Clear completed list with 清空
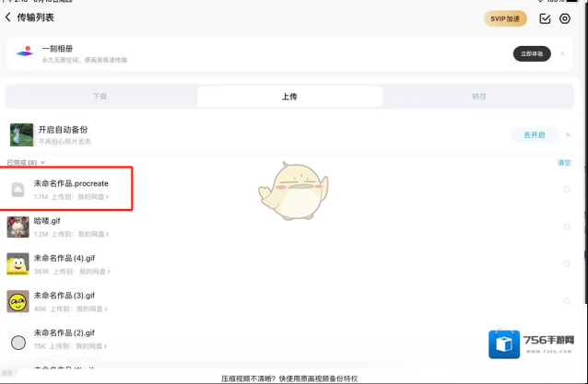This screenshot has width=588, height=384. coord(563,163)
